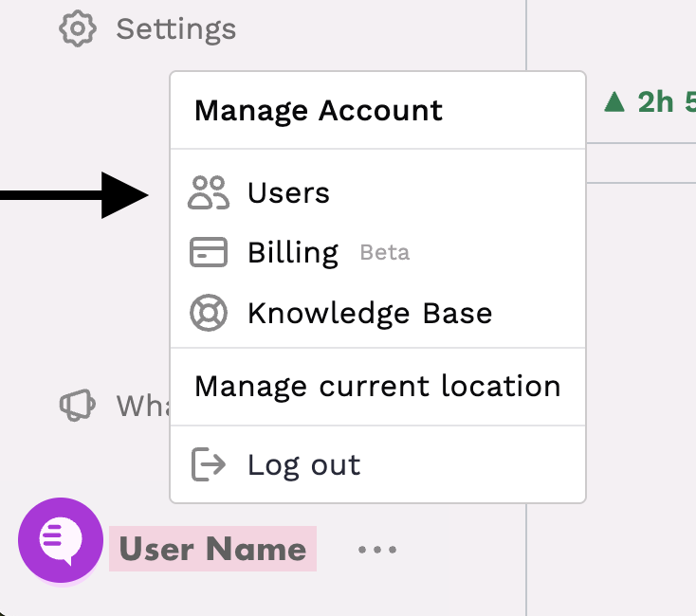This screenshot has width=696, height=616.
Task: Click the purple chat bubble avatar
Action: [61, 540]
